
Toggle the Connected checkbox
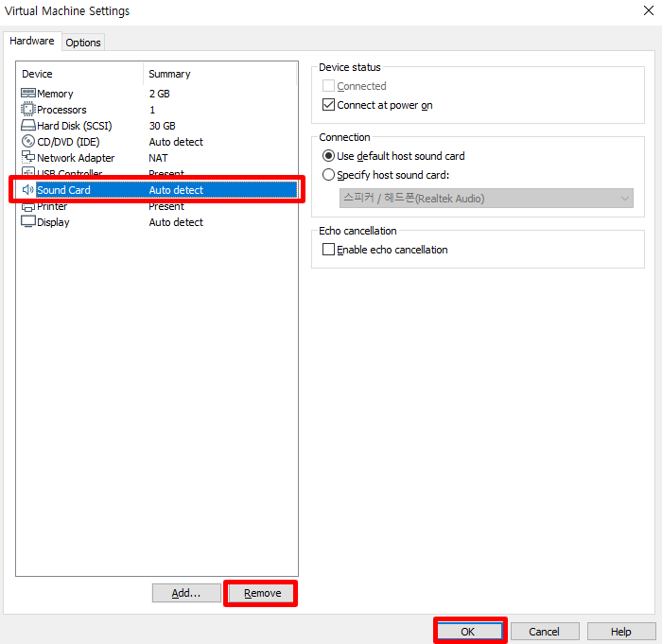tap(328, 86)
